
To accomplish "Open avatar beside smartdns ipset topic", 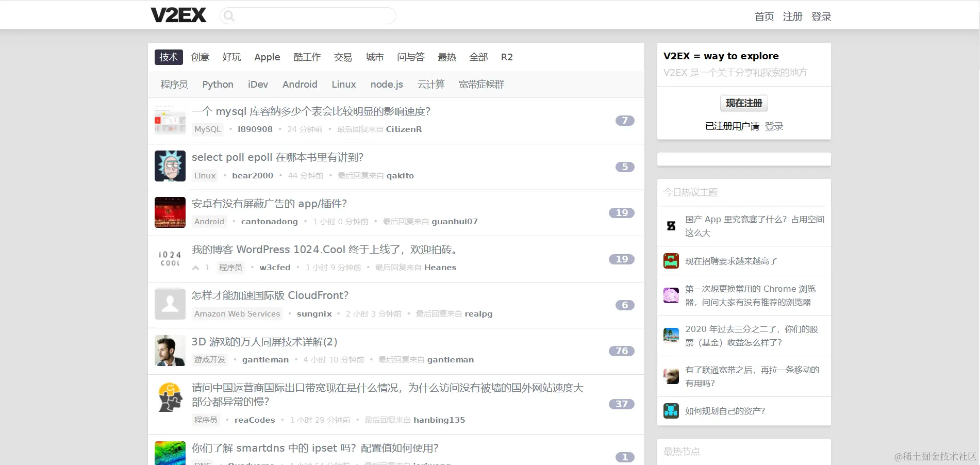I will click(x=170, y=453).
